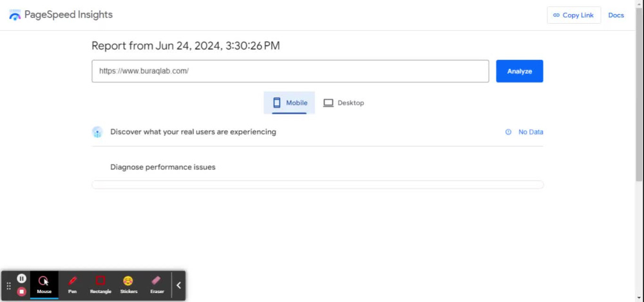
Task: Select the Eraser tool
Action: pos(157,285)
